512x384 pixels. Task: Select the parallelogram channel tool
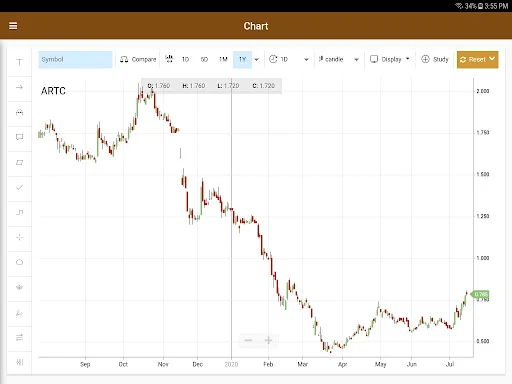[x=20, y=162]
